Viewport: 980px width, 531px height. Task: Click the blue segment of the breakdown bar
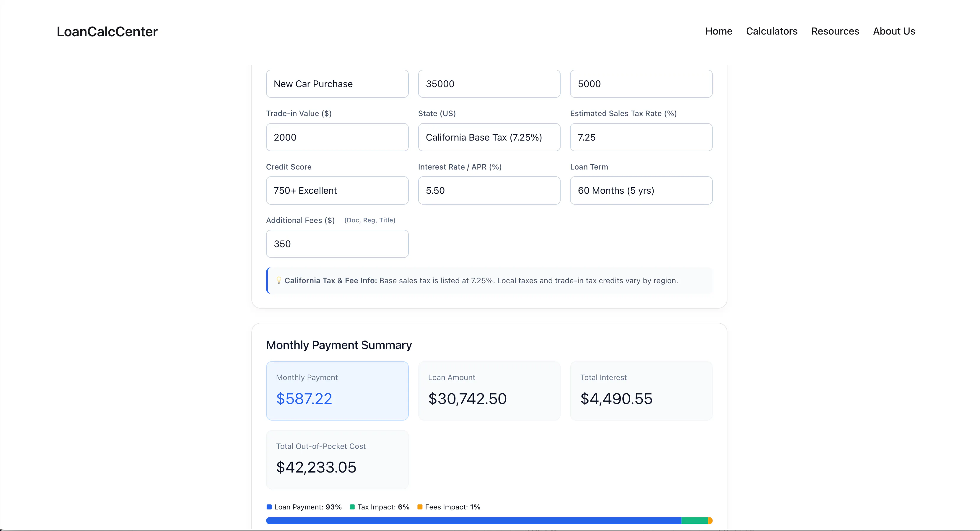coord(474,520)
